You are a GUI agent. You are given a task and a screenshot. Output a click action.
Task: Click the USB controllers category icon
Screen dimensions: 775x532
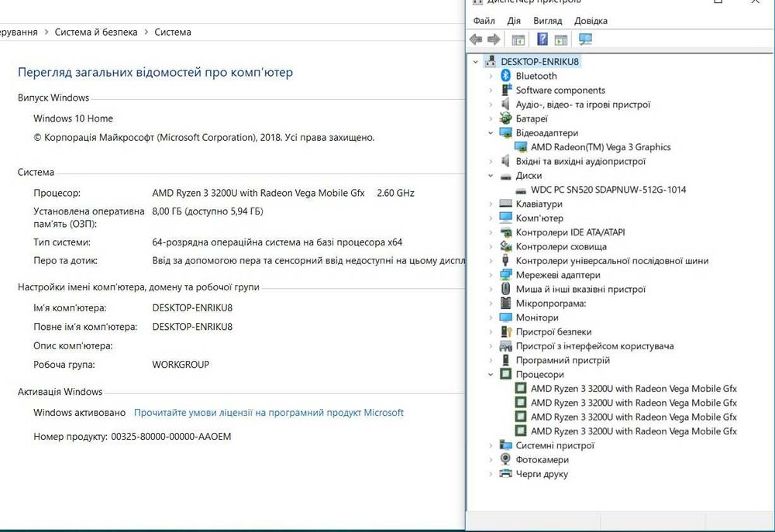(x=505, y=260)
